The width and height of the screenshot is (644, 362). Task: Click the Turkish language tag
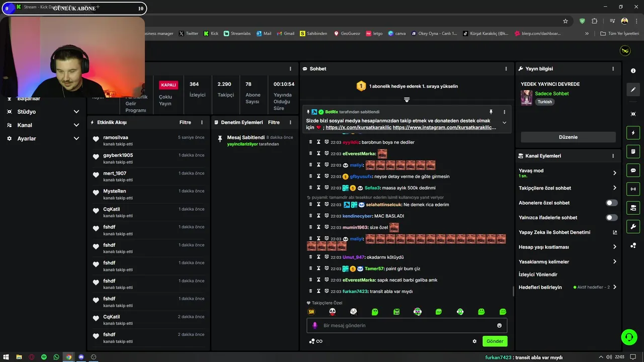[x=544, y=102]
